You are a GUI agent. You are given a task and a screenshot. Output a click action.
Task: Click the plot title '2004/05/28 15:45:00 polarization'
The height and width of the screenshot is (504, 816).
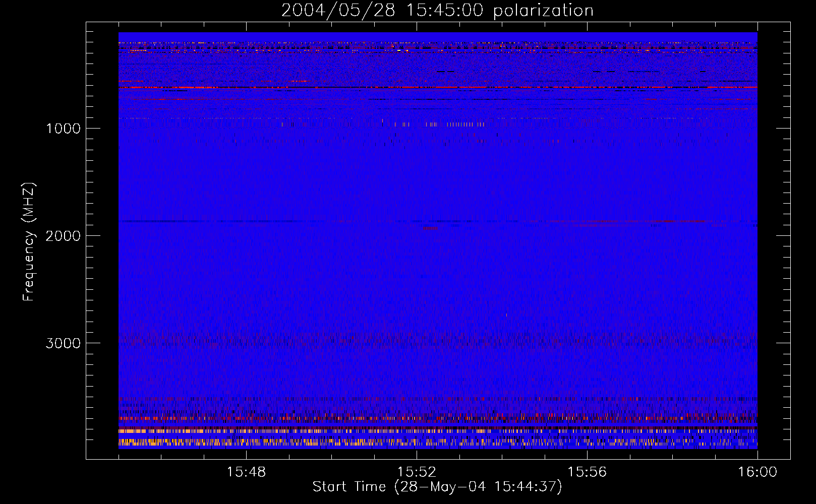[437, 11]
